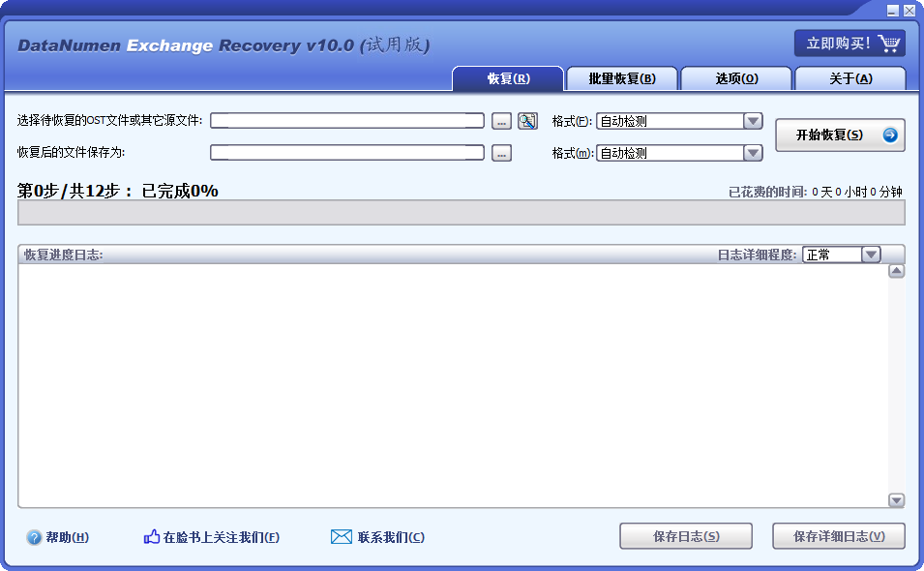Open the output 格式(m) 自动检测 dropdown
This screenshot has width=924, height=571.
[x=753, y=152]
